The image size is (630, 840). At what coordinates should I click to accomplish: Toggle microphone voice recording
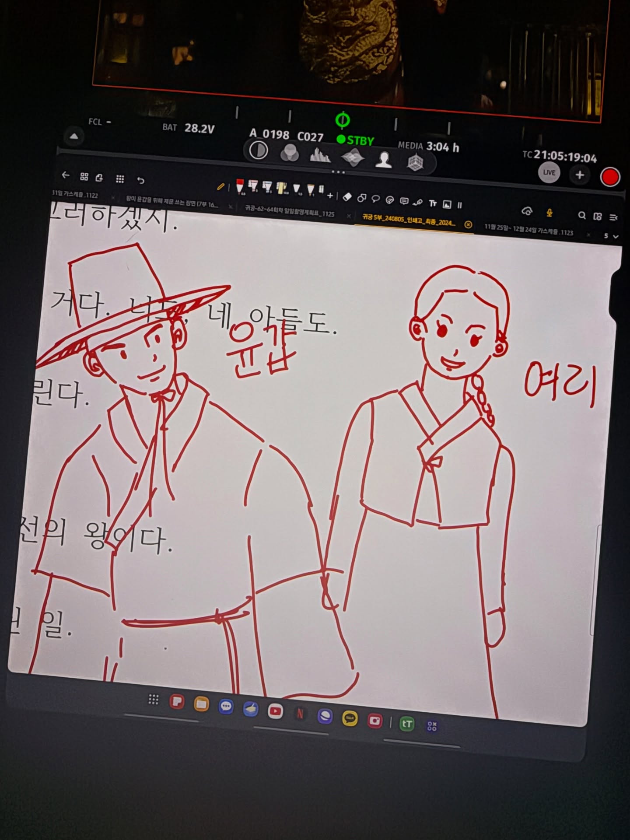(549, 213)
